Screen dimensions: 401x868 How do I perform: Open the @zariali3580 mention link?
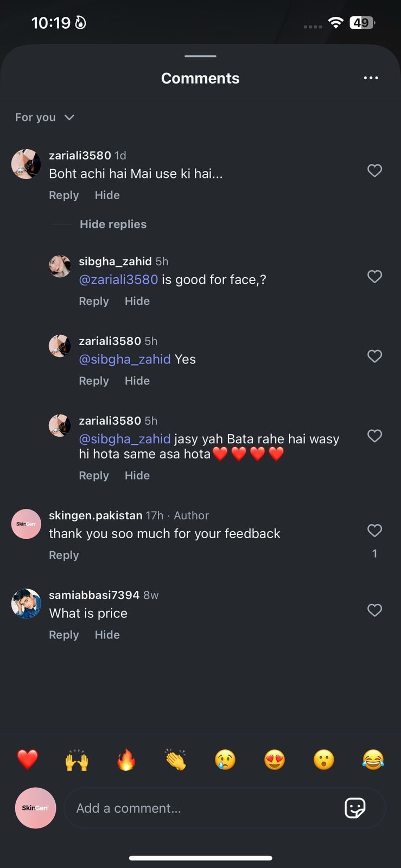[118, 279]
